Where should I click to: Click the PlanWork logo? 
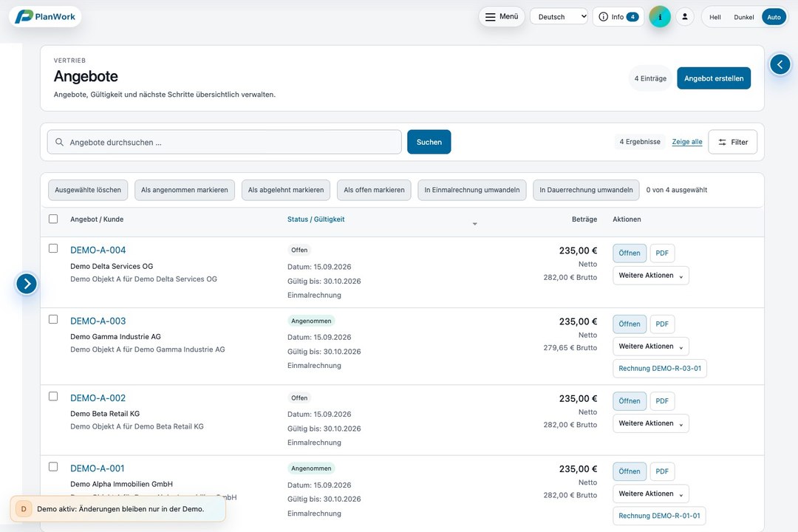45,16
